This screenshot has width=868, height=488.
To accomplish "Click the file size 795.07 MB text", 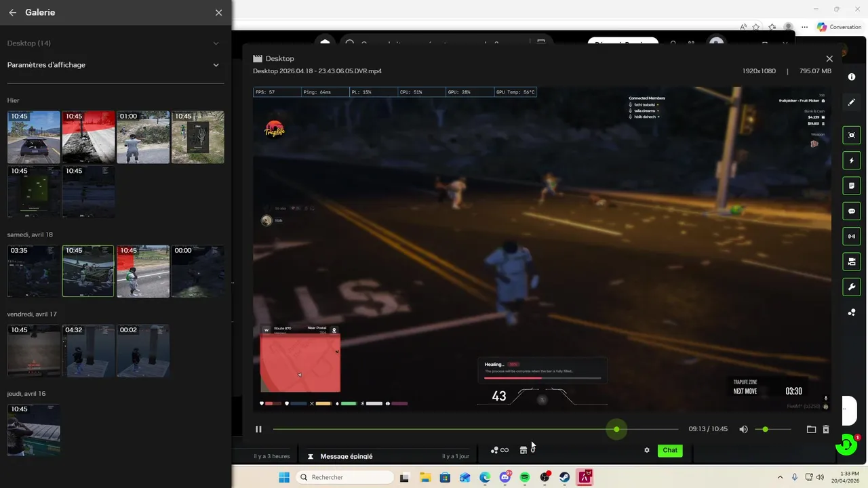I will point(815,71).
